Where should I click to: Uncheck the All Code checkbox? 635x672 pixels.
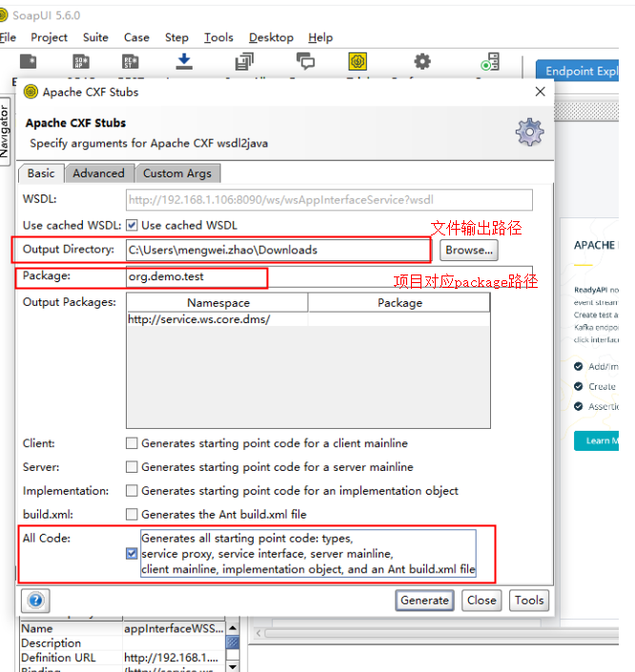pos(132,553)
